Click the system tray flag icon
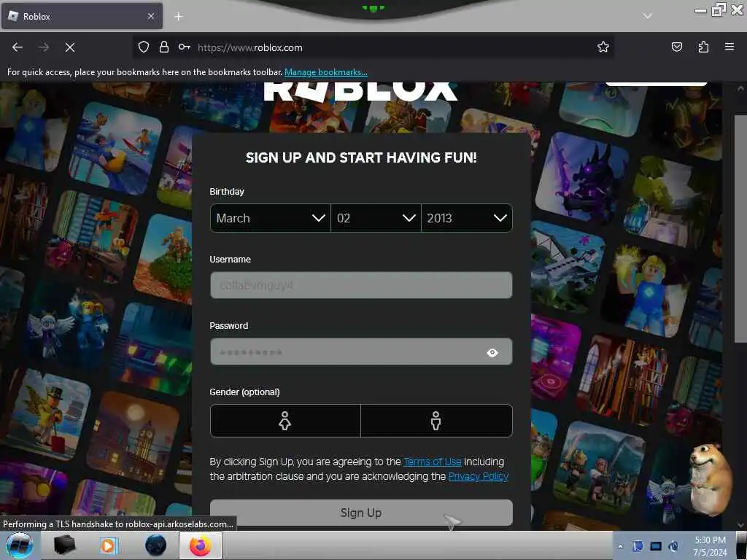The width and height of the screenshot is (747, 560). pos(638,546)
